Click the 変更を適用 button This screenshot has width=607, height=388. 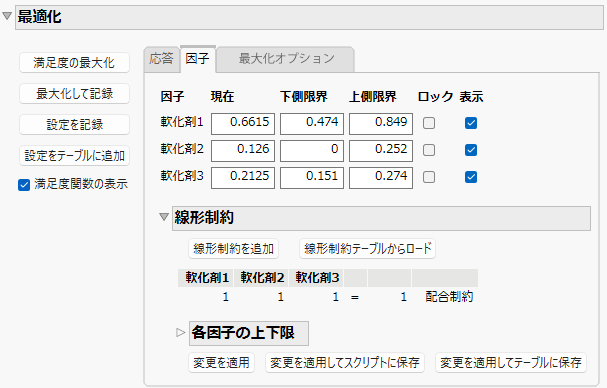tap(221, 363)
